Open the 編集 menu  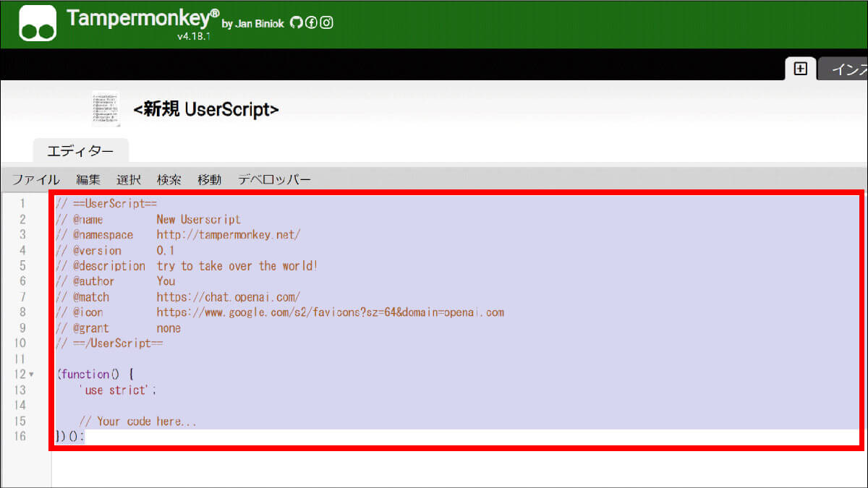tap(88, 179)
